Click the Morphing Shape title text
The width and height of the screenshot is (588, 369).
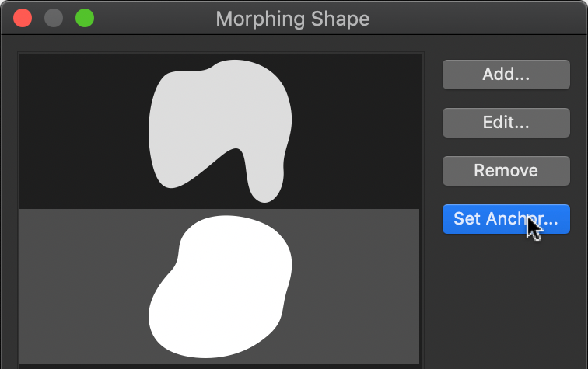[292, 18]
